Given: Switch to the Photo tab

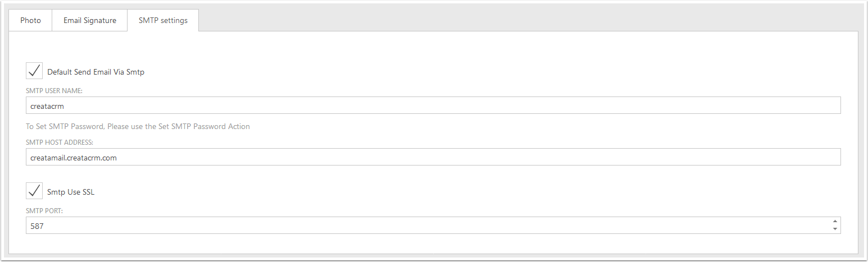Looking at the screenshot, I should [30, 20].
